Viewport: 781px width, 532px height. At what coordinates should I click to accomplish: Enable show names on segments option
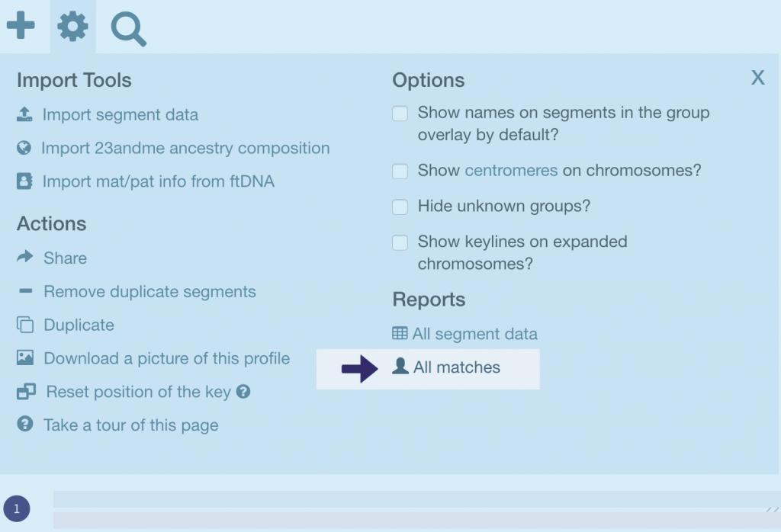tap(400, 114)
